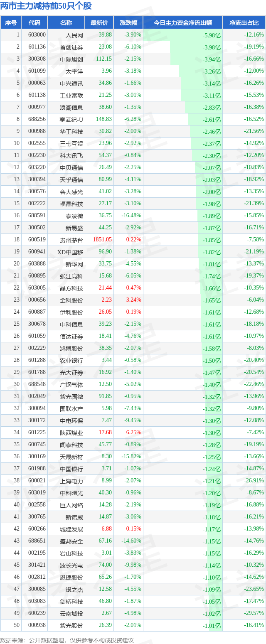Click the 代码 column header
The height and width of the screenshot is (644, 266).
click(x=34, y=22)
